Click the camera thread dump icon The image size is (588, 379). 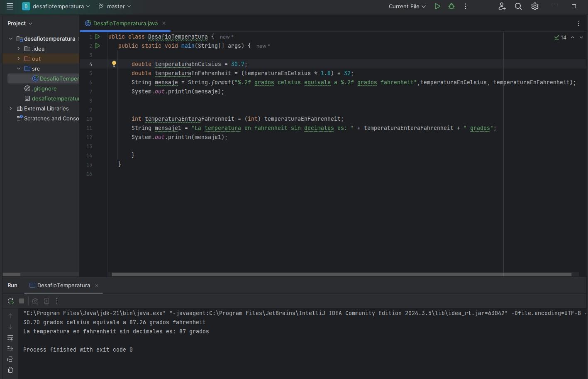(35, 301)
